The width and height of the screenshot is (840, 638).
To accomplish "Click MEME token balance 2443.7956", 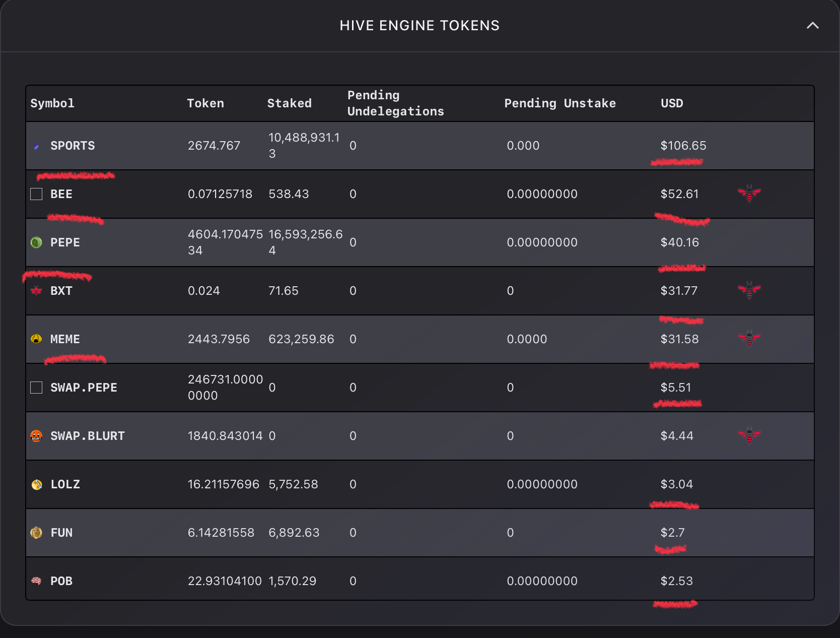I will coord(219,339).
